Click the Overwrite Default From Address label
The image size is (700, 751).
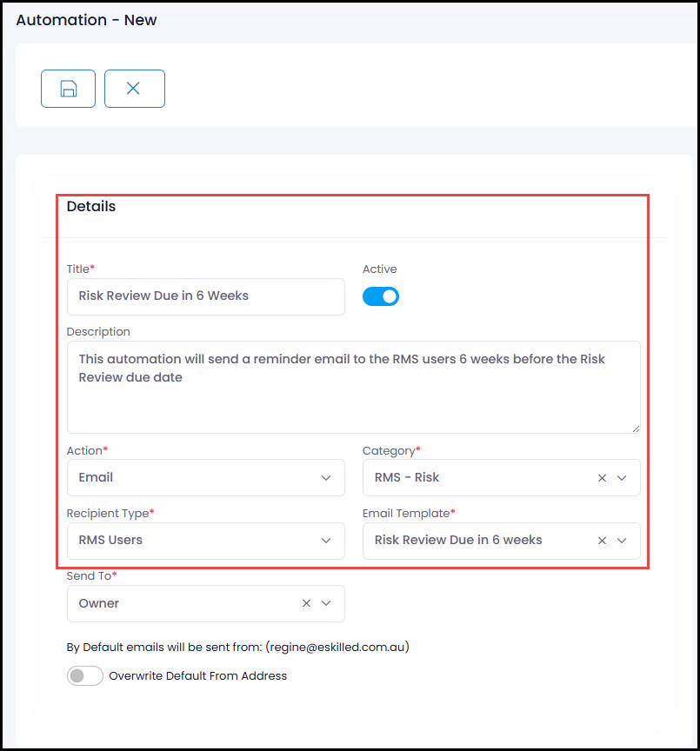[x=198, y=675]
